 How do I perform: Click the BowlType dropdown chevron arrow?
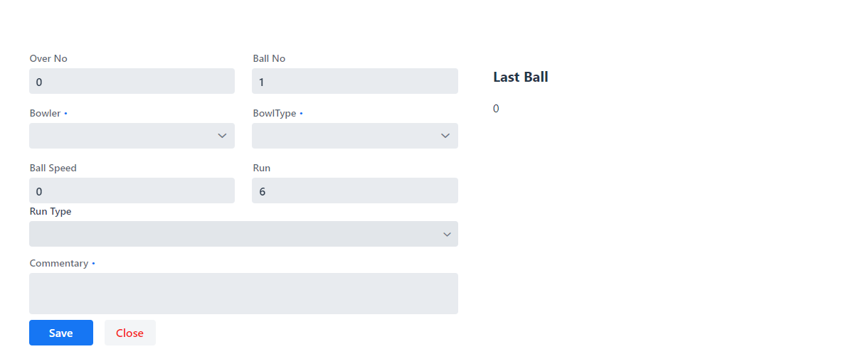pyautogui.click(x=445, y=136)
